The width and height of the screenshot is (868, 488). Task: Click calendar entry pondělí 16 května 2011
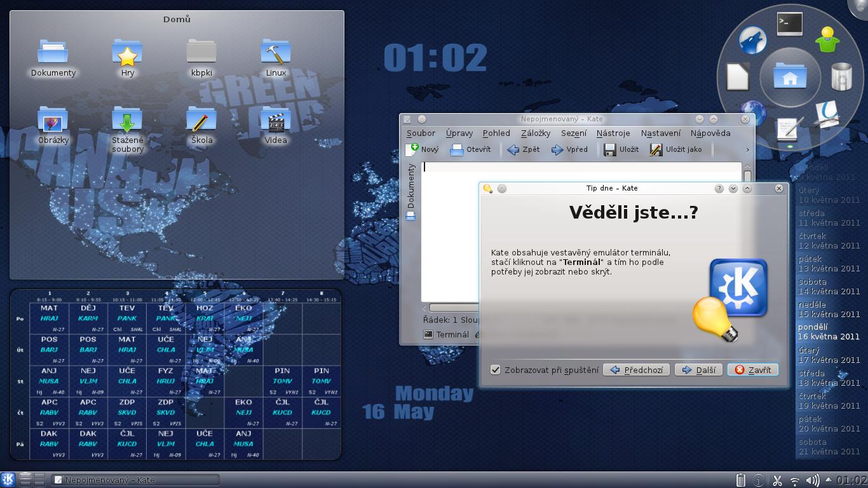click(x=829, y=332)
